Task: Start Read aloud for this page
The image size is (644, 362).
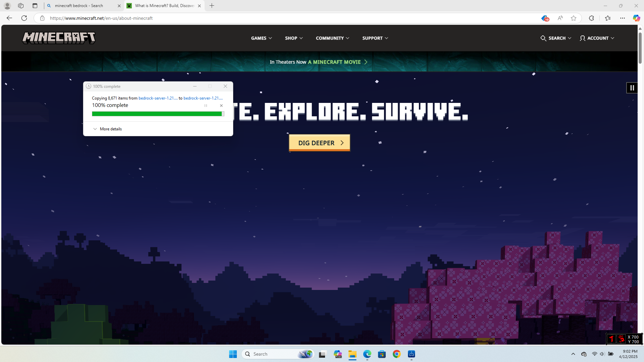Action: (x=560, y=18)
